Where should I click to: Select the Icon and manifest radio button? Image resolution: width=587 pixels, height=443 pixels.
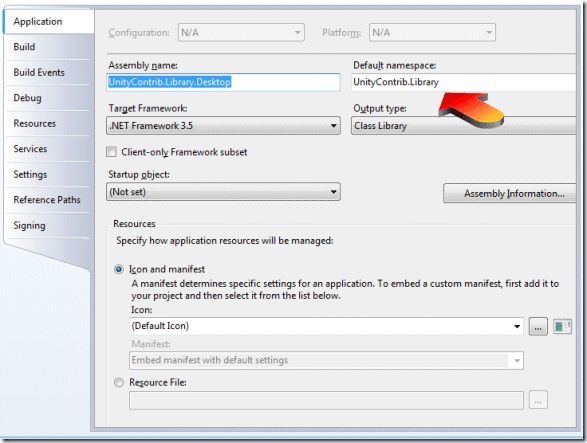point(119,269)
